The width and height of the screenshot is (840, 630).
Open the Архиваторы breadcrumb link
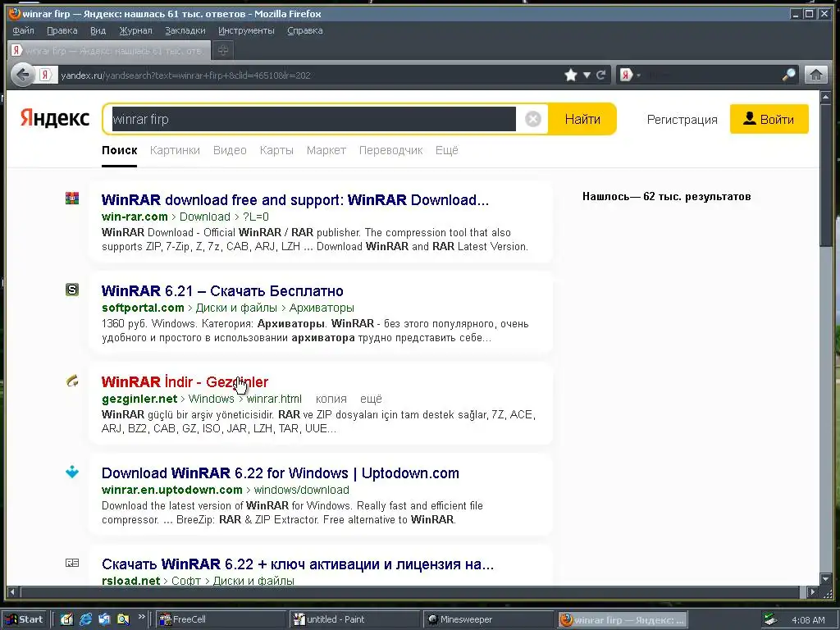point(322,308)
